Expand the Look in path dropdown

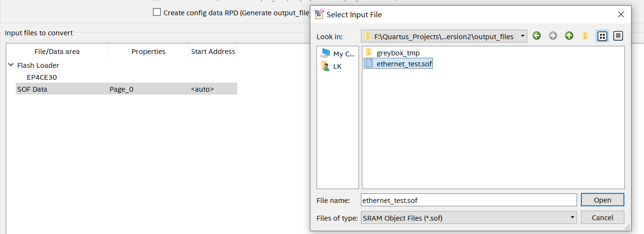pyautogui.click(x=523, y=36)
